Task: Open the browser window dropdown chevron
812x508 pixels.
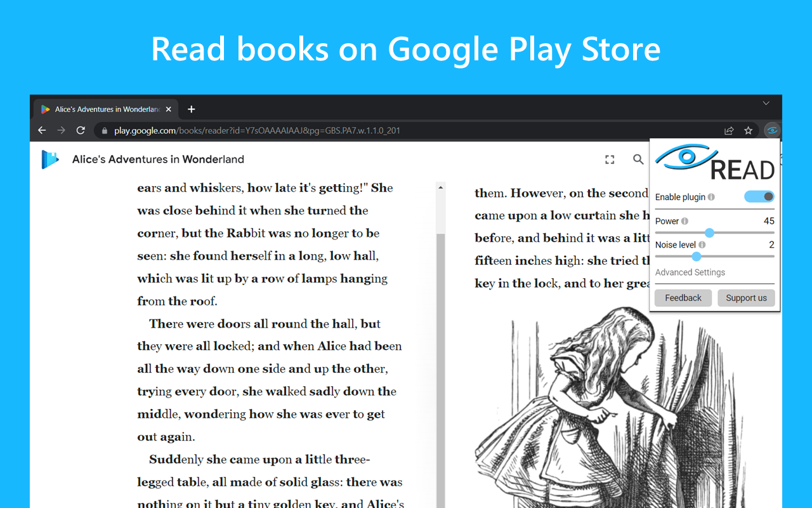Action: pos(766,102)
